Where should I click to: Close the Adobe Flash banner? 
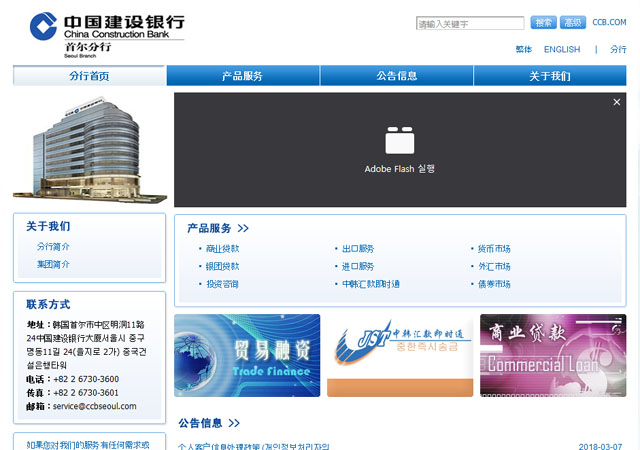[x=617, y=102]
